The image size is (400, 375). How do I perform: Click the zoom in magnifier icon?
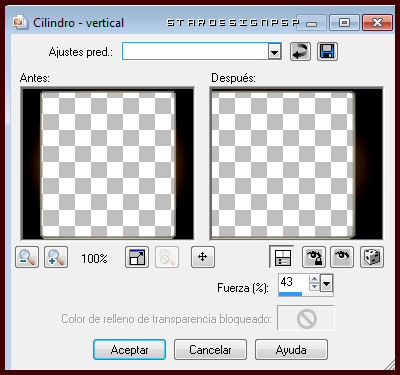(56, 257)
